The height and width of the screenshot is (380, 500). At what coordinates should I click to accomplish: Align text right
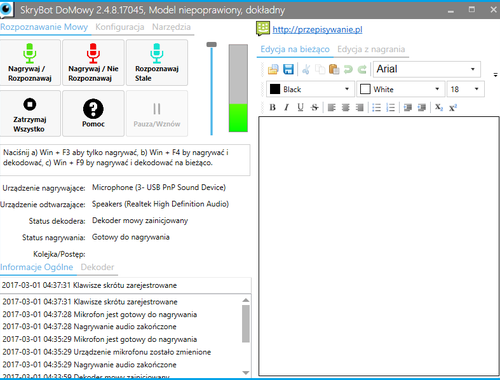tap(359, 107)
